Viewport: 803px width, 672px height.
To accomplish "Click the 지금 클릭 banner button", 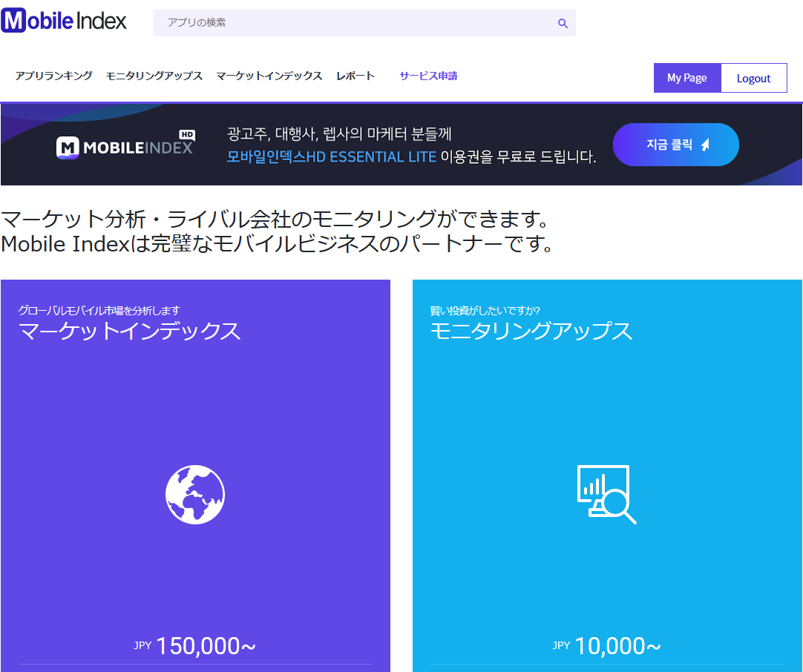I will click(x=676, y=145).
